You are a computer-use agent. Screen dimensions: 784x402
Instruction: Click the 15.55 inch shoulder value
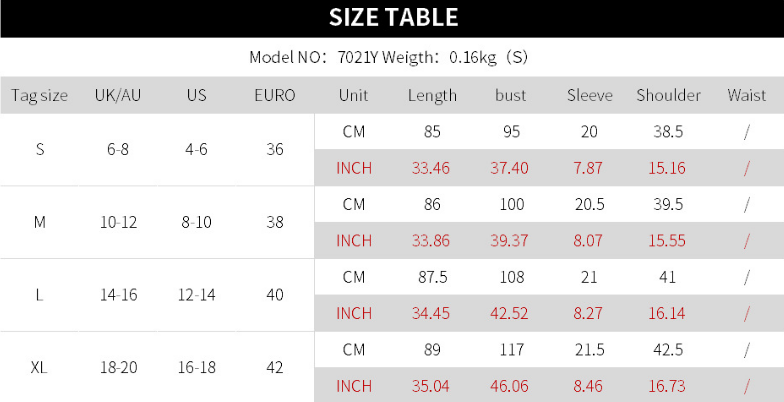(666, 240)
